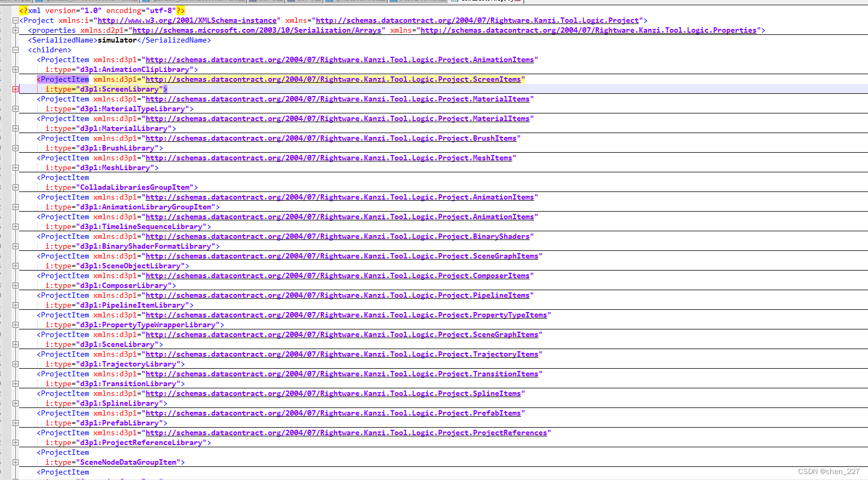The image size is (868, 480).
Task: Click the "d3p1:SceneLibrary" type value
Action: [117, 345]
